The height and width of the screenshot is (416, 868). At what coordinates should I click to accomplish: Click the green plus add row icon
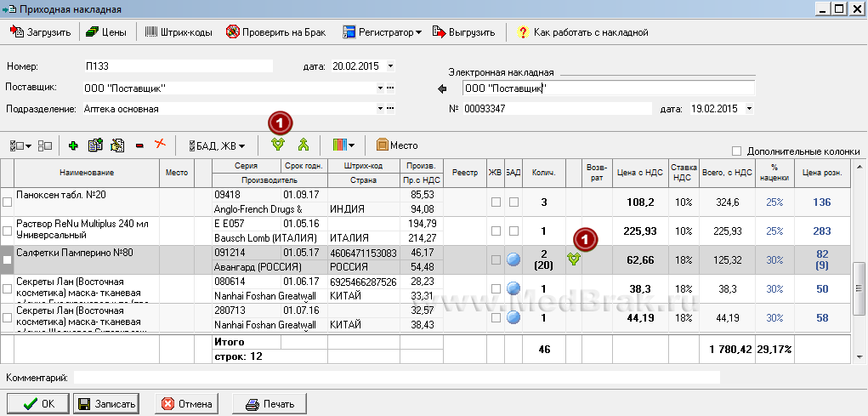73,145
